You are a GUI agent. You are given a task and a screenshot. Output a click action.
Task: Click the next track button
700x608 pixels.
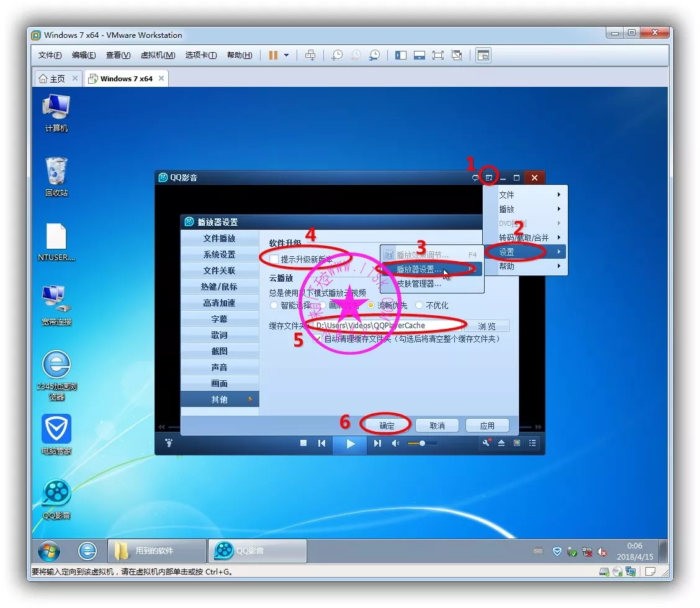(x=377, y=443)
